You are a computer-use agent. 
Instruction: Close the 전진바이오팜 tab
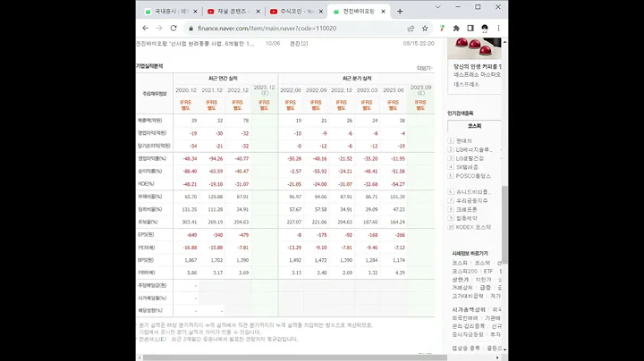click(x=383, y=12)
